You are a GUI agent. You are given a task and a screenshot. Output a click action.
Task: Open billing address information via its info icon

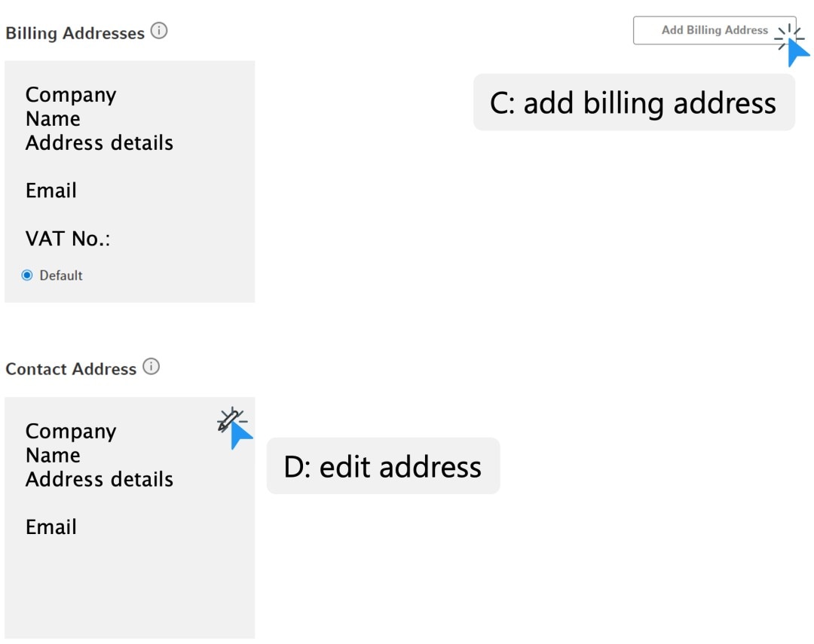159,31
